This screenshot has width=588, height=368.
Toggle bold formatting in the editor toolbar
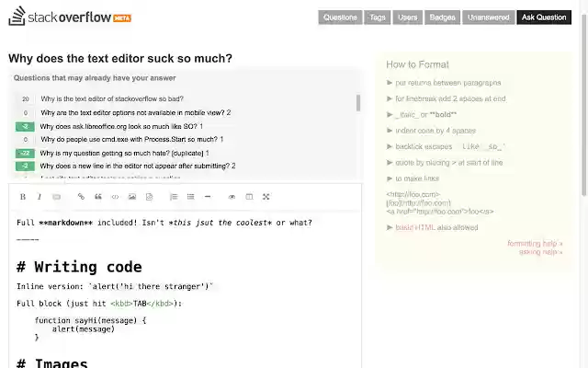point(23,197)
